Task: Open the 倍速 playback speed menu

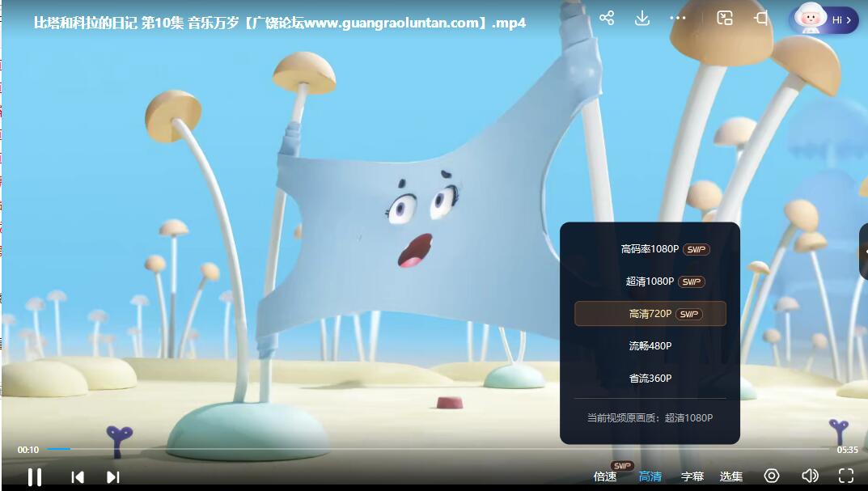Action: [605, 476]
